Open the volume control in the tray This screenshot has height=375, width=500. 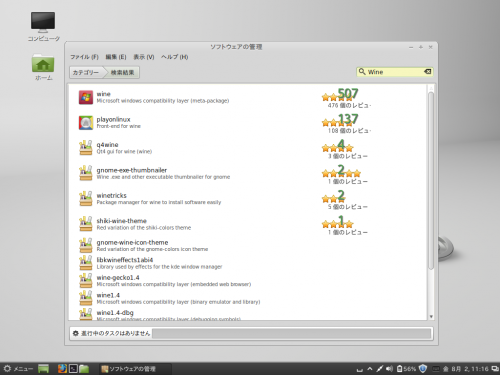click(389, 369)
